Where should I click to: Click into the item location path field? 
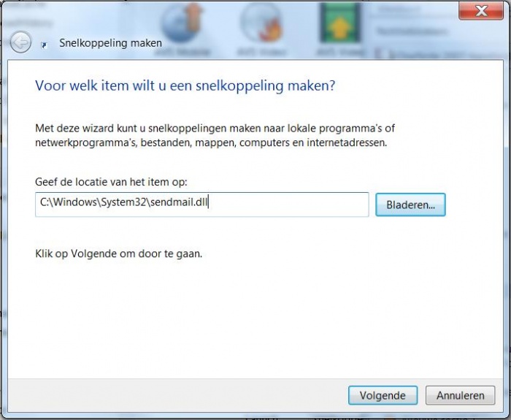201,205
